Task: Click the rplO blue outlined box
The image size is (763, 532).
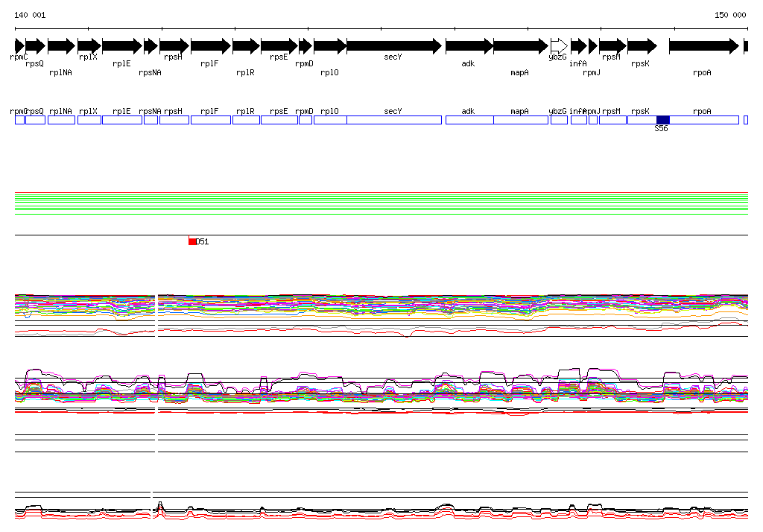Action: pos(330,120)
